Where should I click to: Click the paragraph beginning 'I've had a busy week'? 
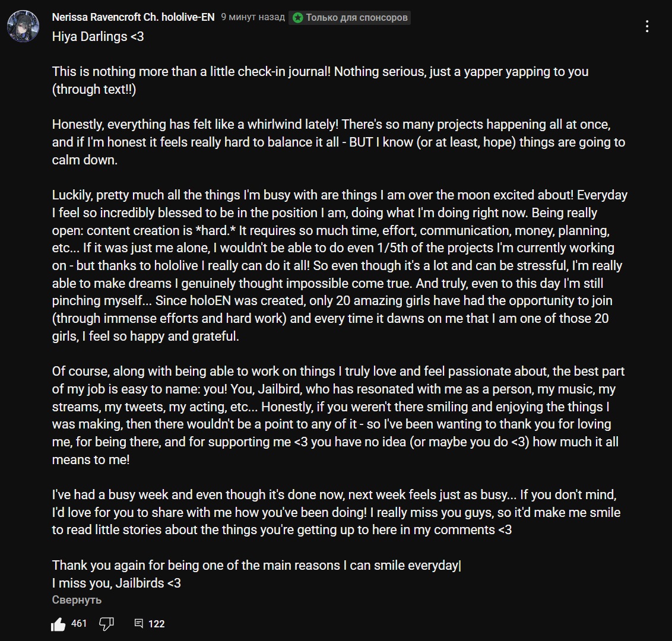pyautogui.click(x=335, y=512)
